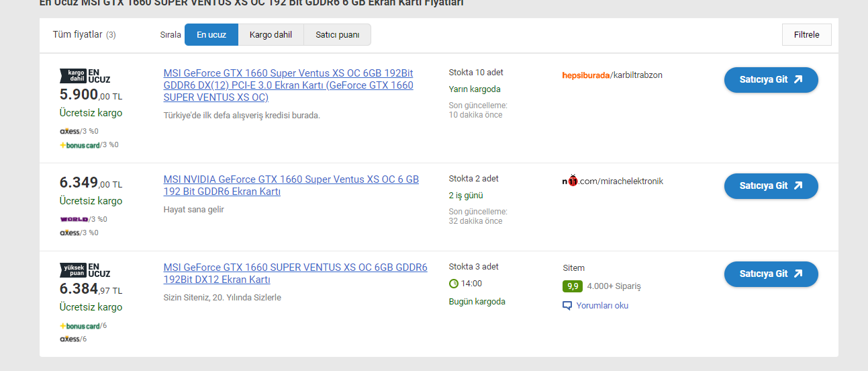The width and height of the screenshot is (868, 371).
Task: Open the Filtrele button
Action: [806, 35]
